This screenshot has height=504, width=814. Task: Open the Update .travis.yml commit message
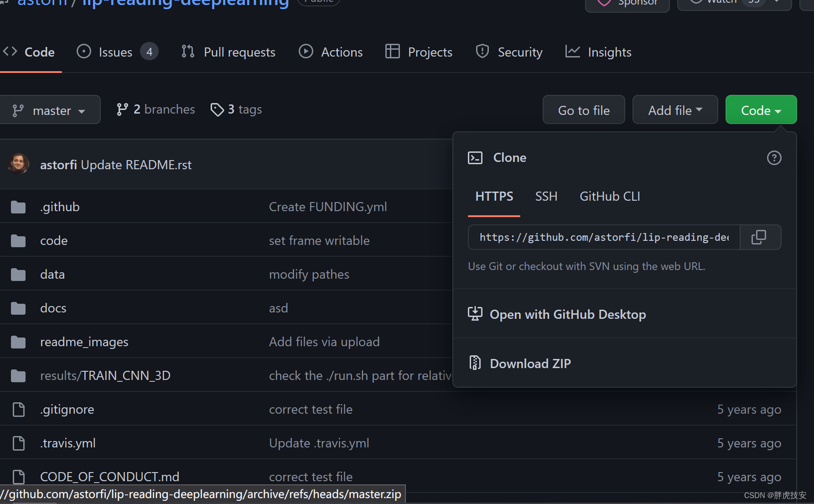[319, 443]
